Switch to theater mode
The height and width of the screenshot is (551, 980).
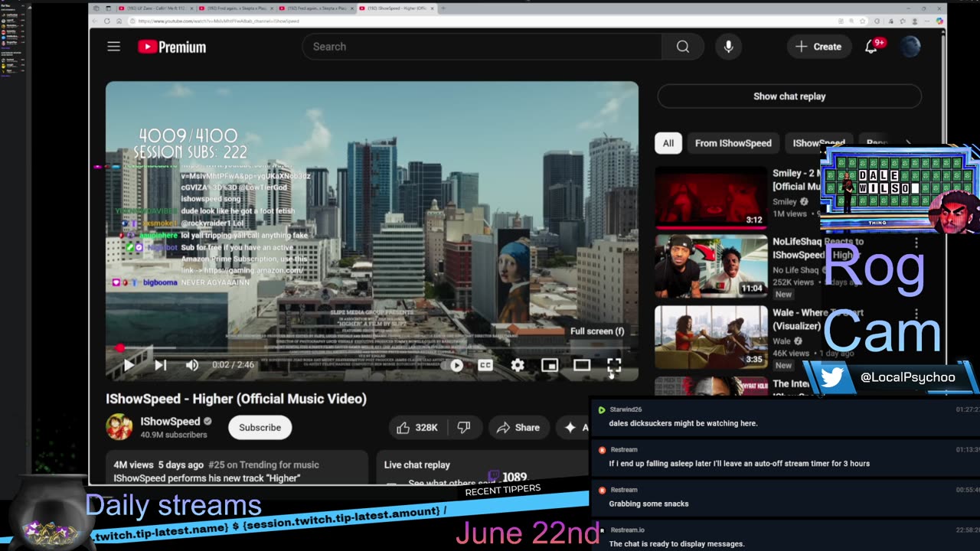(x=582, y=366)
